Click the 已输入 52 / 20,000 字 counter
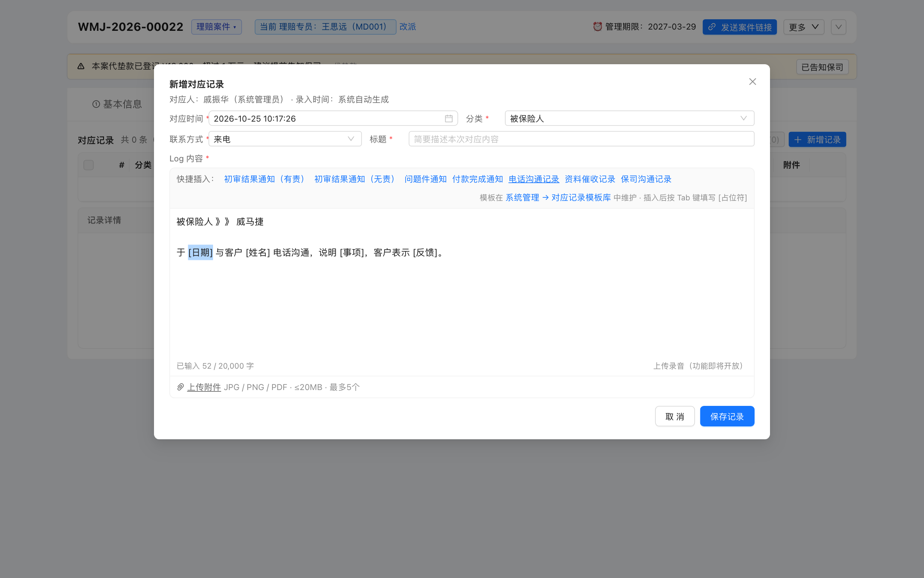 (215, 366)
